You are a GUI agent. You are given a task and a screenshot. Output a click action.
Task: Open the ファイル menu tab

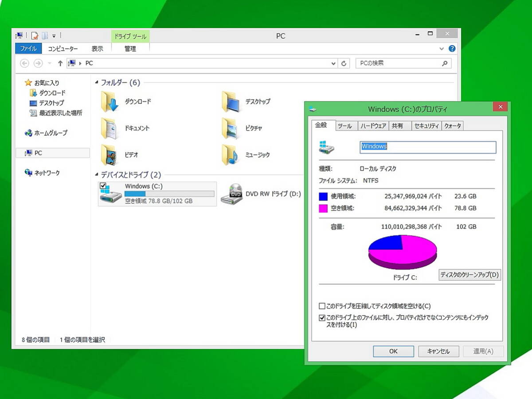28,49
